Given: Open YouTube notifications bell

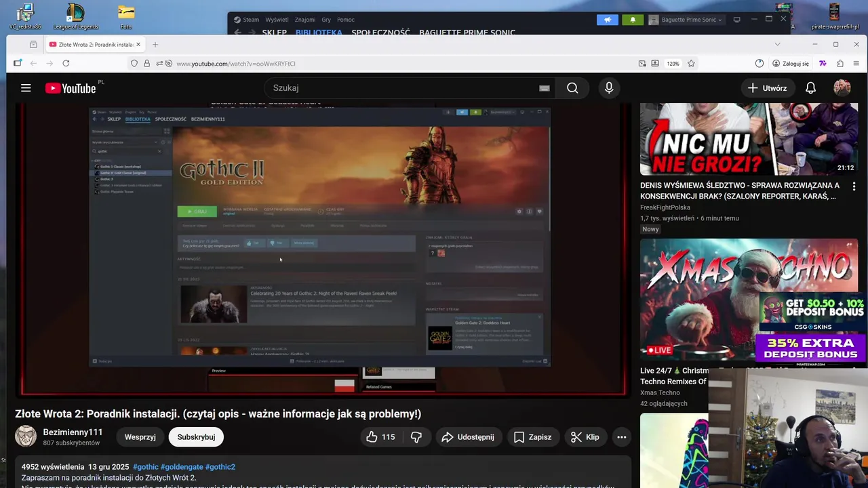Looking at the screenshot, I should 810,88.
